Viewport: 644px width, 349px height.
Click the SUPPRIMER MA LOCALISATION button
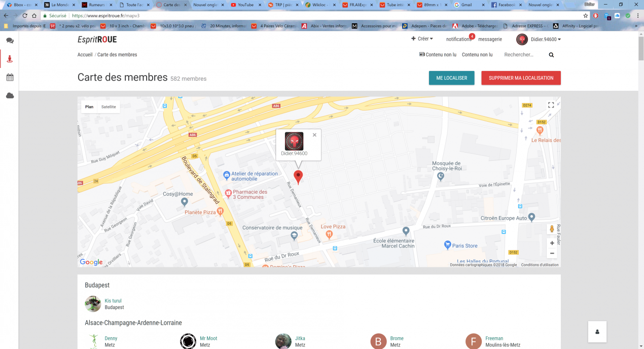pos(521,78)
